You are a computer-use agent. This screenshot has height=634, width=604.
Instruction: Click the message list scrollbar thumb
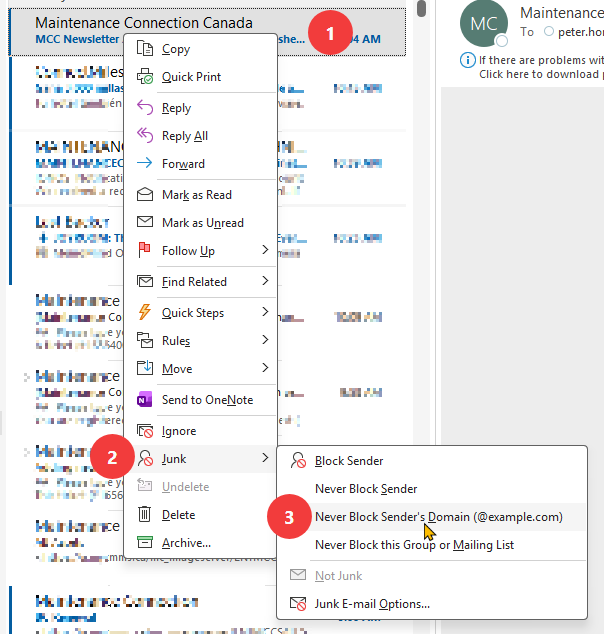click(421, 8)
